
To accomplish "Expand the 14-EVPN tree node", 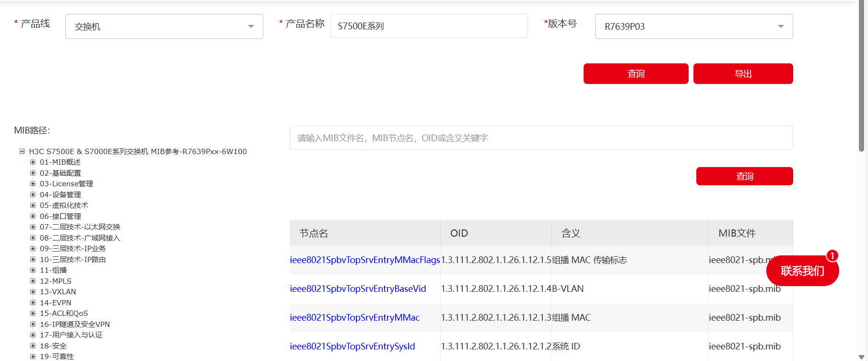I will coord(33,302).
